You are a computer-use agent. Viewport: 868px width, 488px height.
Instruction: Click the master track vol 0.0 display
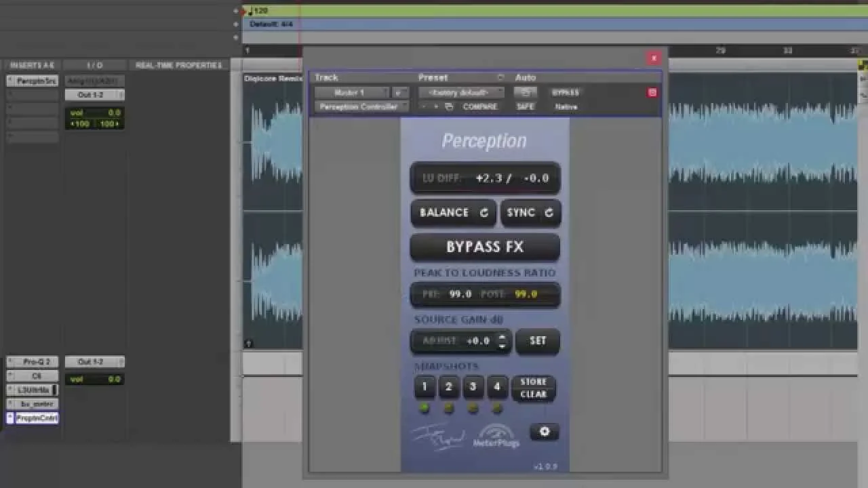tap(95, 379)
